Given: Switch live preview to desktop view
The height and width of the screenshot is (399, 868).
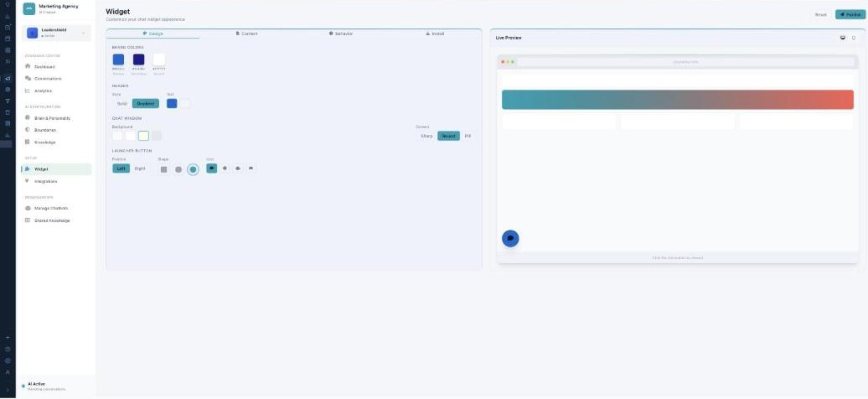Looking at the screenshot, I should [x=843, y=38].
